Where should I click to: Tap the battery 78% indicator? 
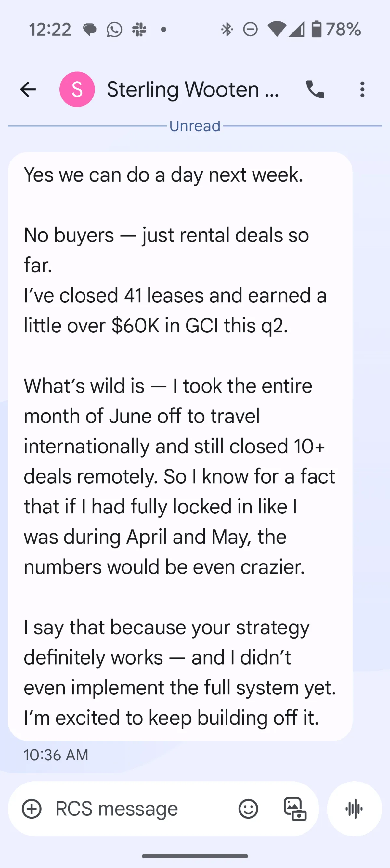tap(336, 30)
